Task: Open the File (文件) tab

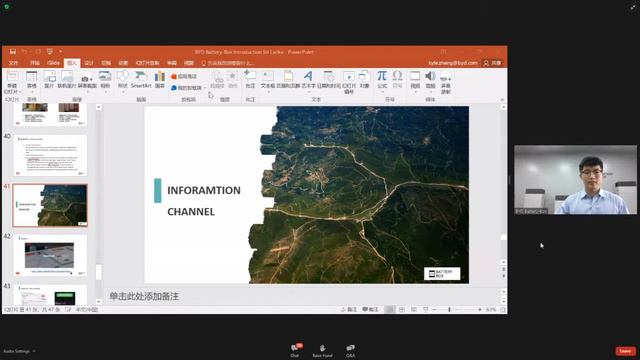Action: [13, 63]
